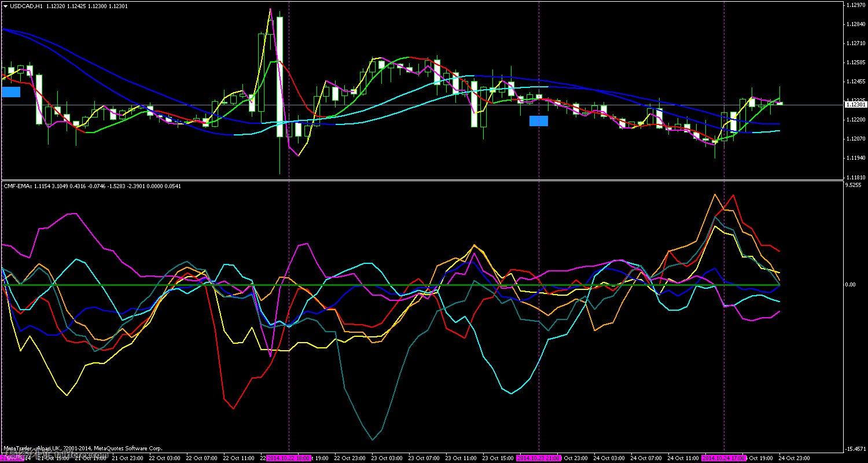The width and height of the screenshot is (868, 463).
Task: Click the 24 Oct 03:00 time label
Action: tap(610, 458)
